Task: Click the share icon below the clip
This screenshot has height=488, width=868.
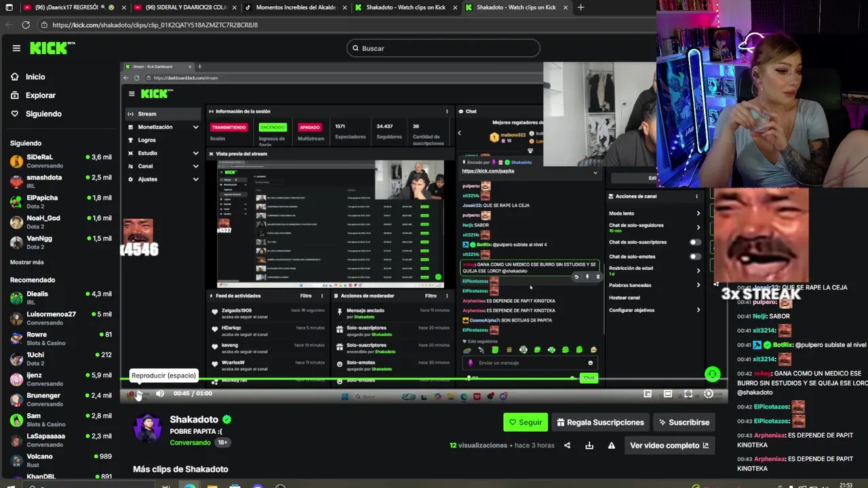Action: (x=567, y=445)
